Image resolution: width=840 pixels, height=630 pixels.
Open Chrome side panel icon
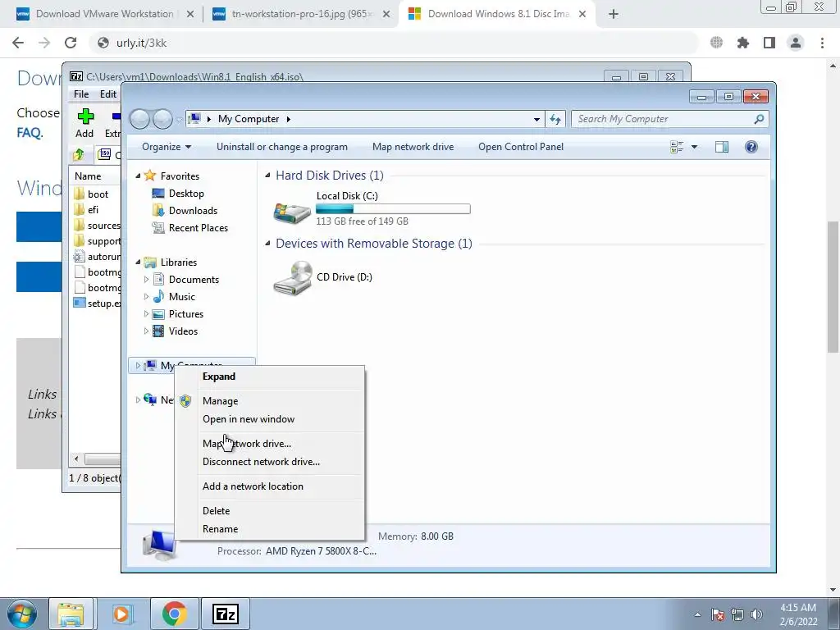(769, 43)
